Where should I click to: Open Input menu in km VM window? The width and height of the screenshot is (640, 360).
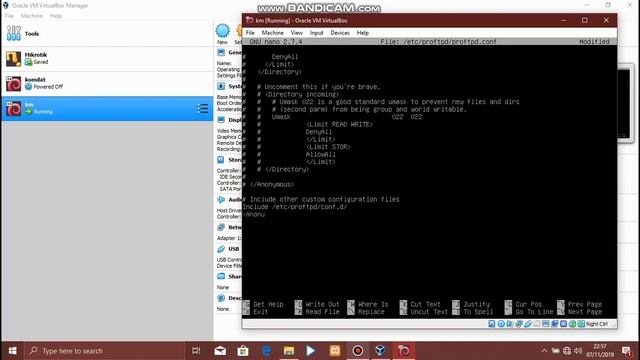(x=316, y=33)
